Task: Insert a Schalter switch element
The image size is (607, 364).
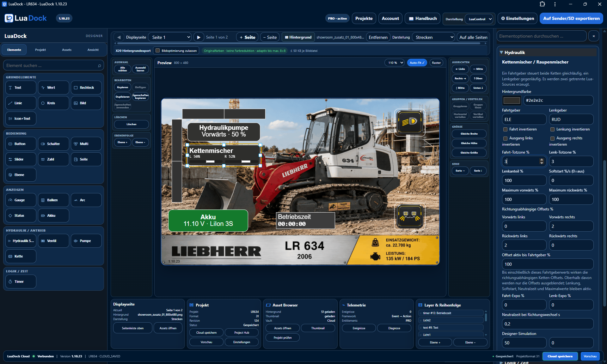Action: pos(53,144)
